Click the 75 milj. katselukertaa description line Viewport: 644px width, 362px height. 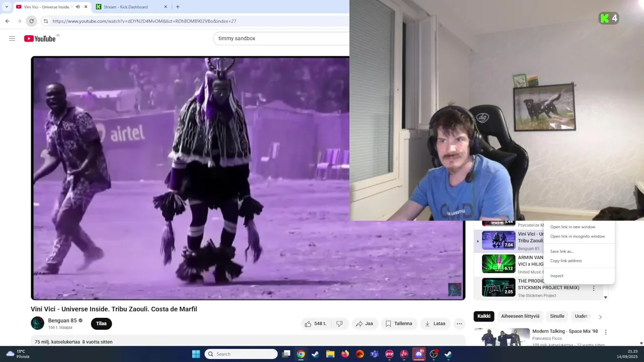point(73,342)
